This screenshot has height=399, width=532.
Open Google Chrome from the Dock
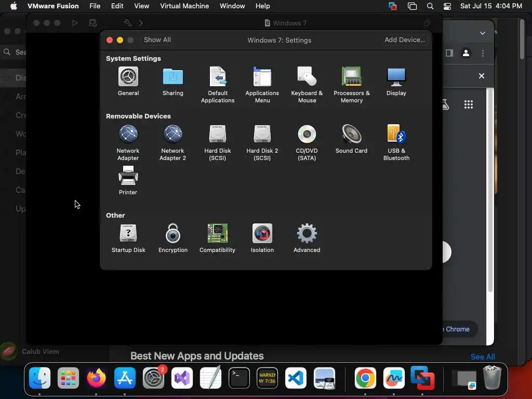tap(365, 378)
